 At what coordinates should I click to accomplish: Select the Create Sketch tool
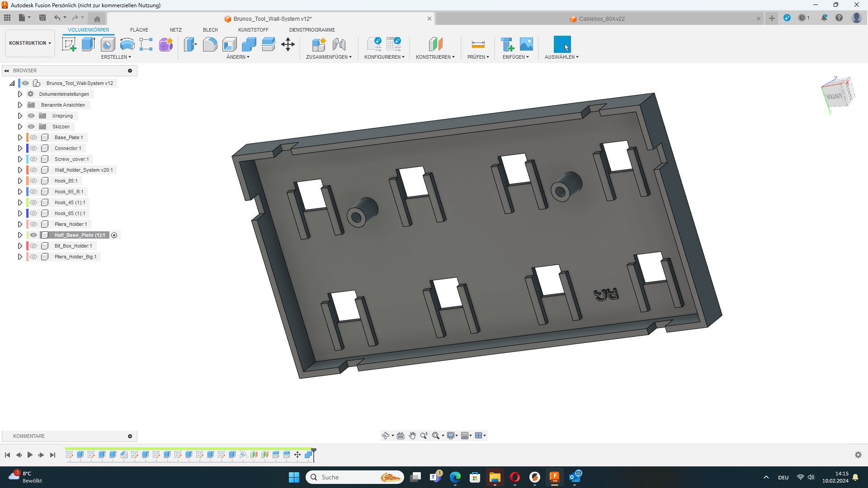pyautogui.click(x=69, y=44)
